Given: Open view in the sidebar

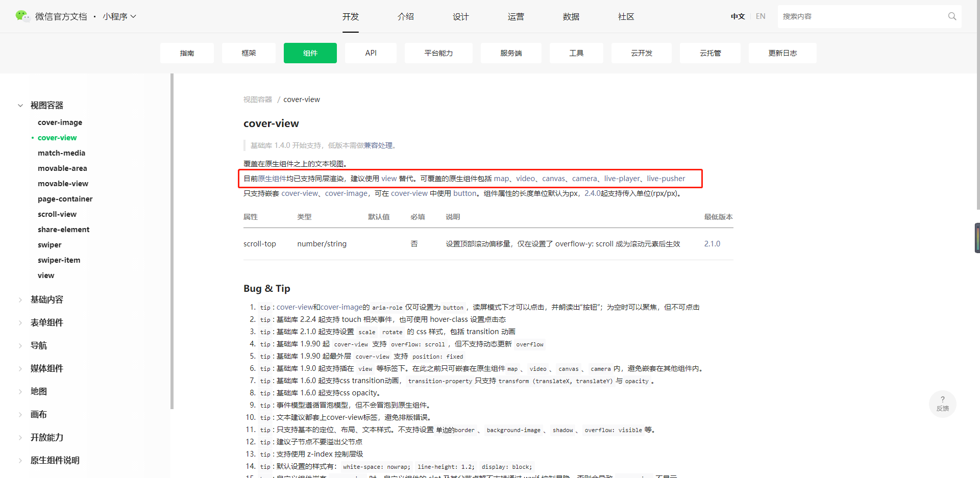Looking at the screenshot, I should point(46,275).
